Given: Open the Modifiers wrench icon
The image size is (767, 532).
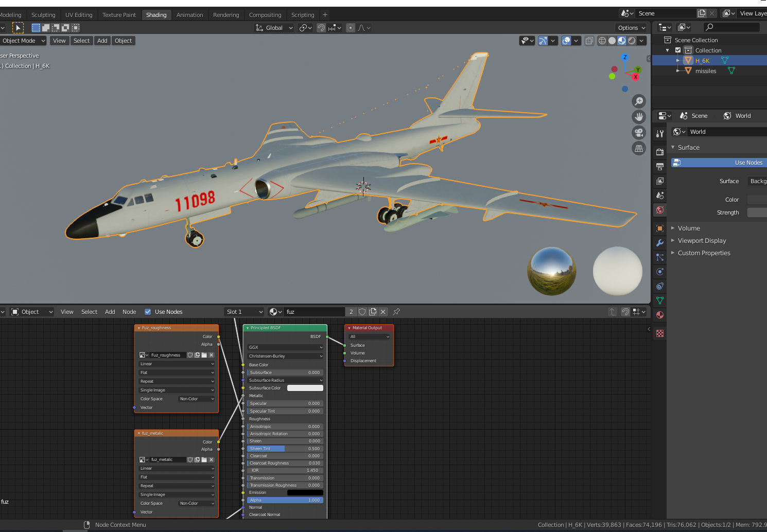Looking at the screenshot, I should coord(660,242).
